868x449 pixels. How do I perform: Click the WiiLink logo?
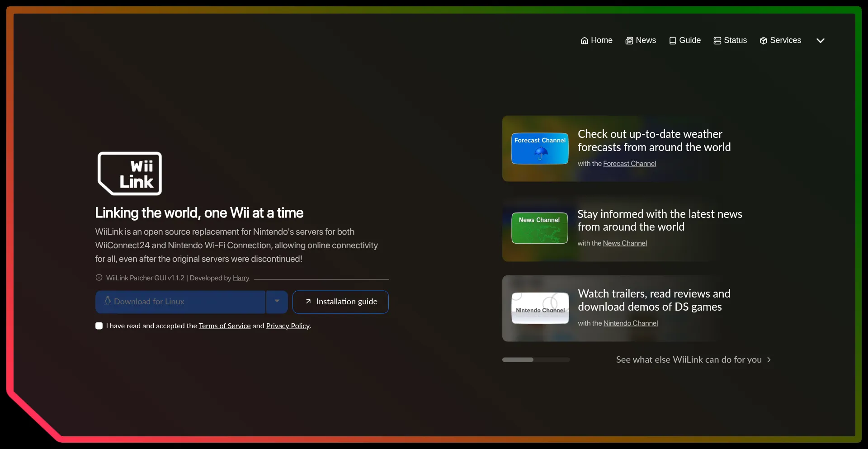pyautogui.click(x=130, y=174)
